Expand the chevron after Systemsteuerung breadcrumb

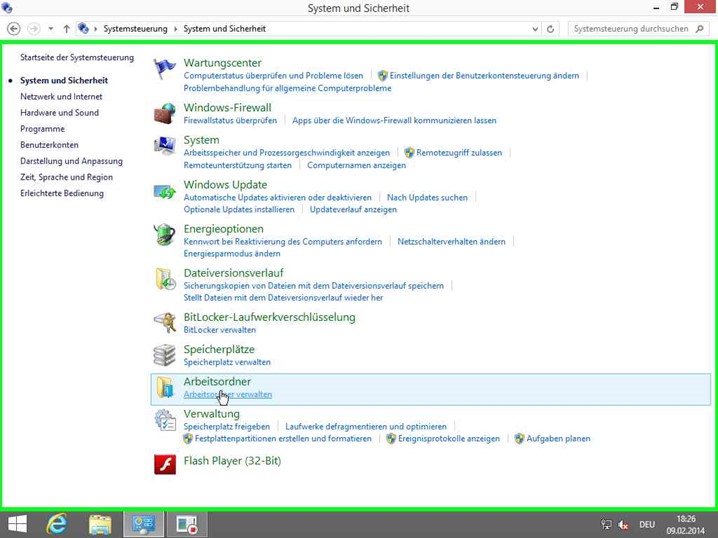tap(175, 29)
